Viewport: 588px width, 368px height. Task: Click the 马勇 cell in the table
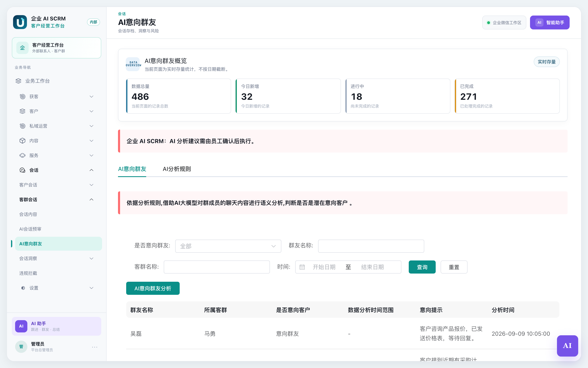[210, 334]
